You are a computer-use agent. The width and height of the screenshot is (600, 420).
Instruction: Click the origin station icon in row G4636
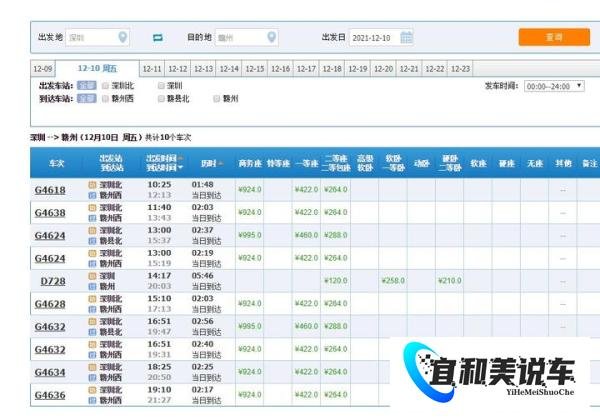point(92,390)
